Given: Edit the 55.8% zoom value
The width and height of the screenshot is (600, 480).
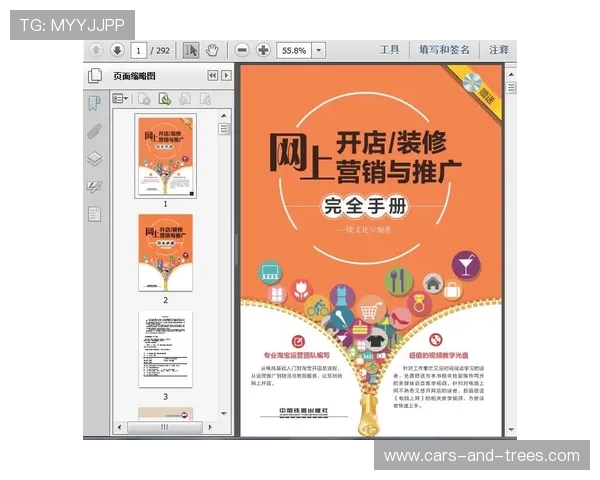Looking at the screenshot, I should pos(294,51).
